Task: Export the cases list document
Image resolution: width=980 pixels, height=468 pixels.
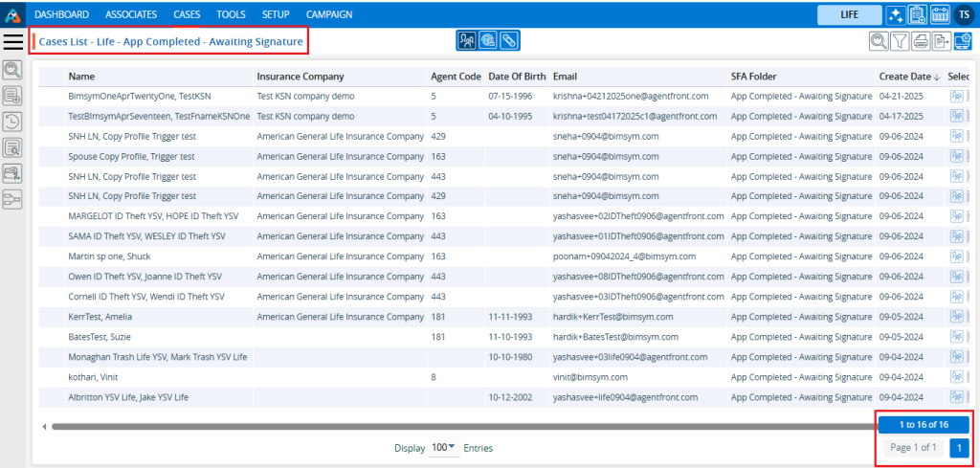Action: 942,40
